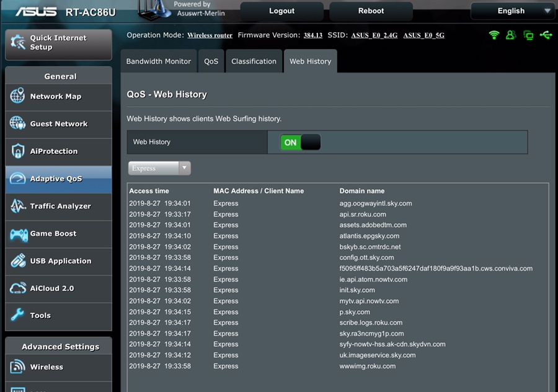Viewport: 558px width, 392px height.
Task: Open AiProtection menu item
Action: pyautogui.click(x=59, y=151)
